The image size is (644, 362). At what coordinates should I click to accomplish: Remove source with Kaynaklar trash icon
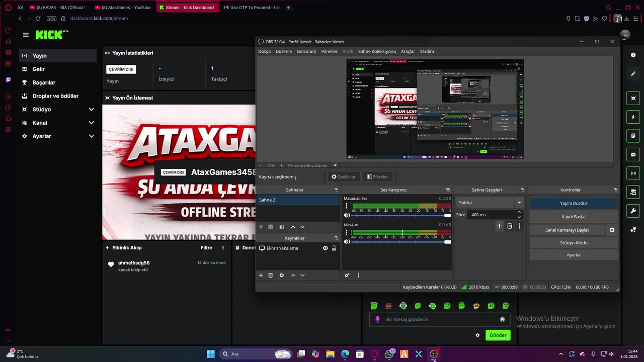click(270, 275)
